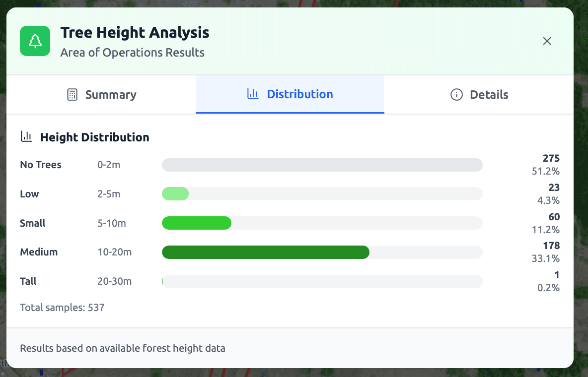This screenshot has width=588, height=377.
Task: Select the Distribution tab
Action: pyautogui.click(x=290, y=94)
